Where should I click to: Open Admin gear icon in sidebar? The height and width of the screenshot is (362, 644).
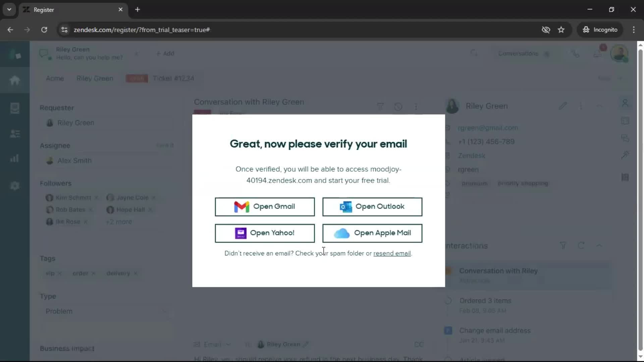(x=15, y=186)
